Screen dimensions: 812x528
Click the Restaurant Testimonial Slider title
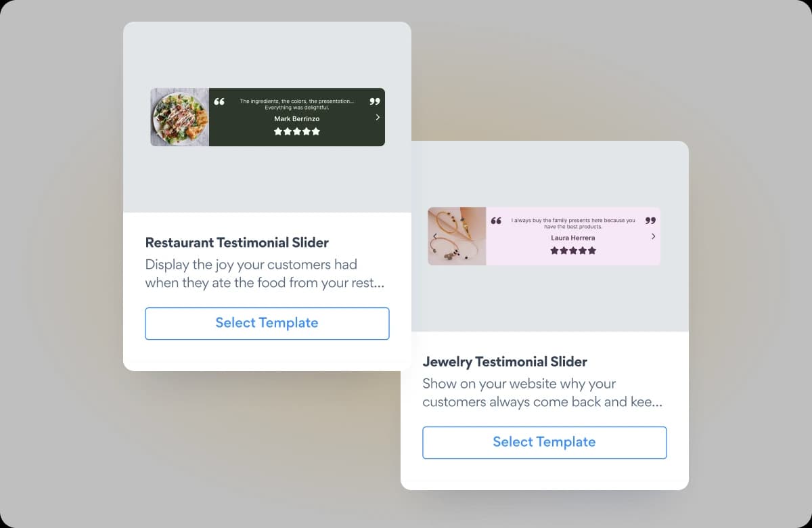click(x=237, y=242)
